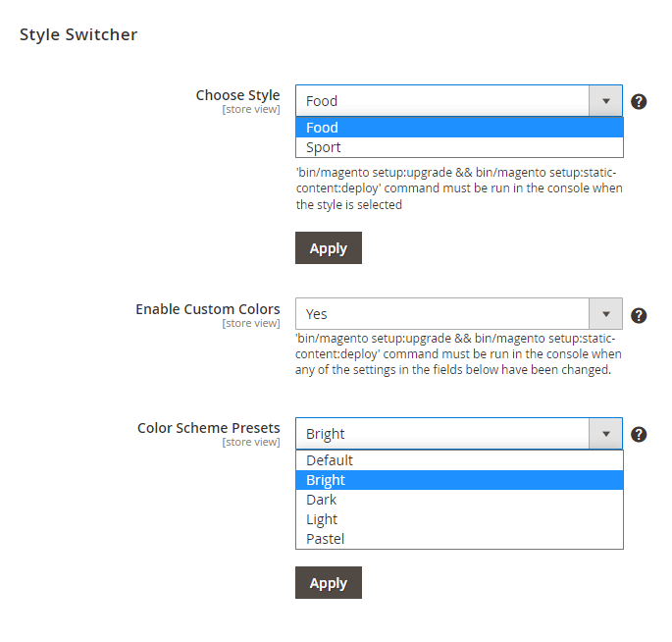Choose the Bright color scheme preset
The height and width of the screenshot is (642, 672).
[459, 480]
